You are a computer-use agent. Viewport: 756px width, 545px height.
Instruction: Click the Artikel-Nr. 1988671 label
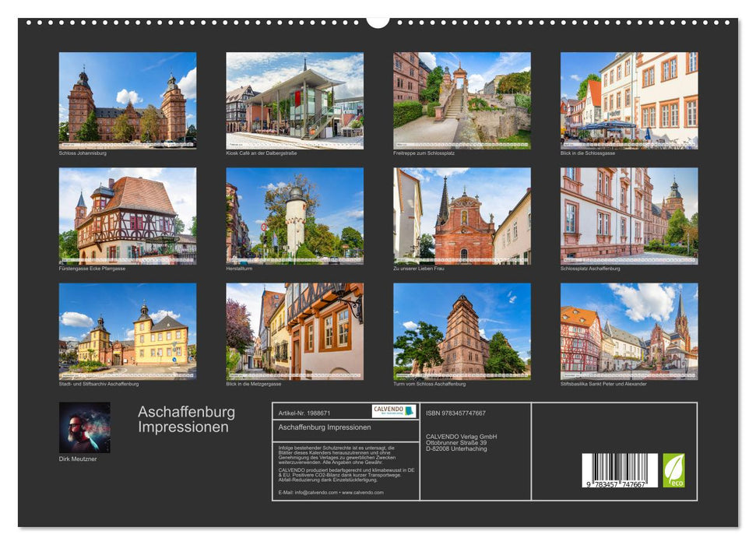click(304, 413)
